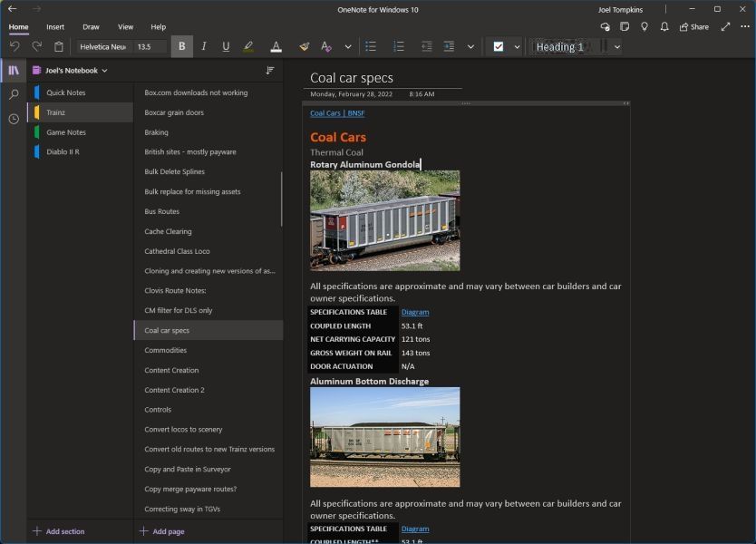Click the sort pages icon
The image size is (756, 544).
[x=270, y=71]
